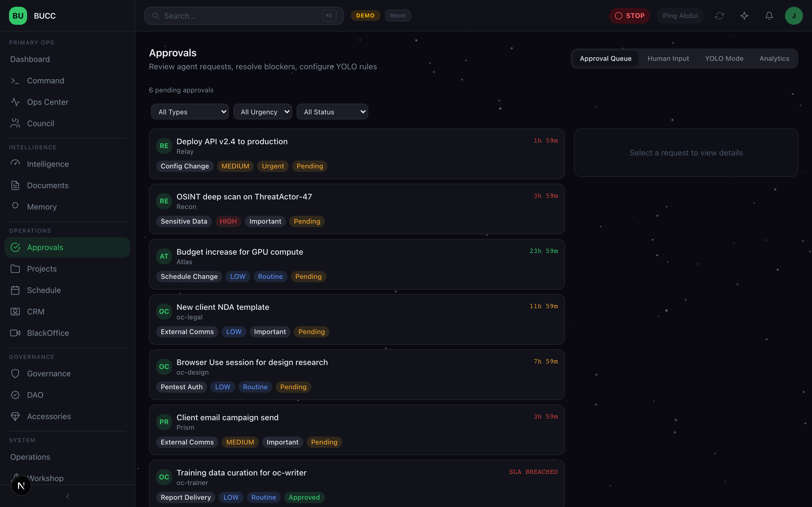Screen dimensions: 812x507
Task: Open the Analytics tab
Action: 774,59
